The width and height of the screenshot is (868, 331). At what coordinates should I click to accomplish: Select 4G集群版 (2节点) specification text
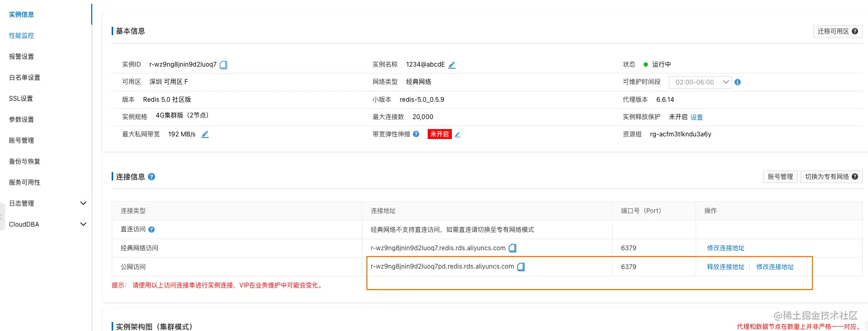[x=182, y=115]
